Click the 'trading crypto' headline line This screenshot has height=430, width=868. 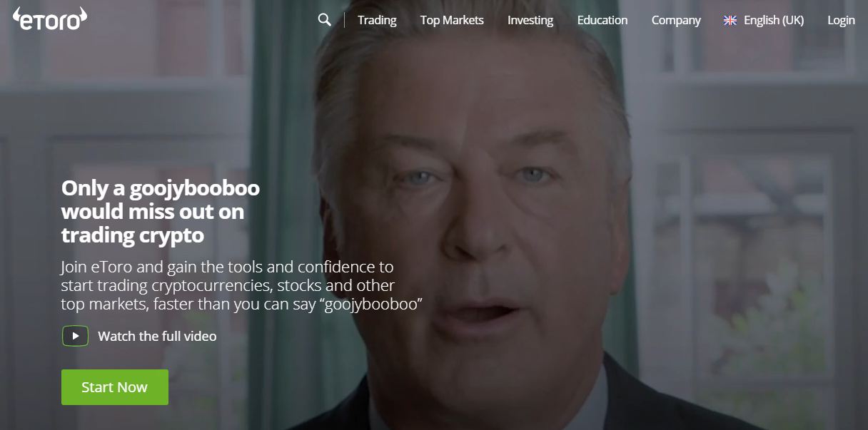133,235
